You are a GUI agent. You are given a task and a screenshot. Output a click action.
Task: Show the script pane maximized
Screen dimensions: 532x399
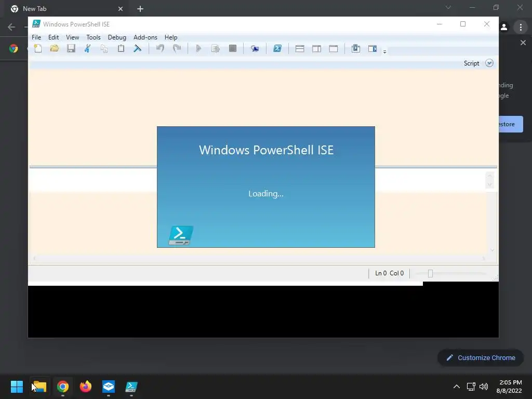point(334,48)
